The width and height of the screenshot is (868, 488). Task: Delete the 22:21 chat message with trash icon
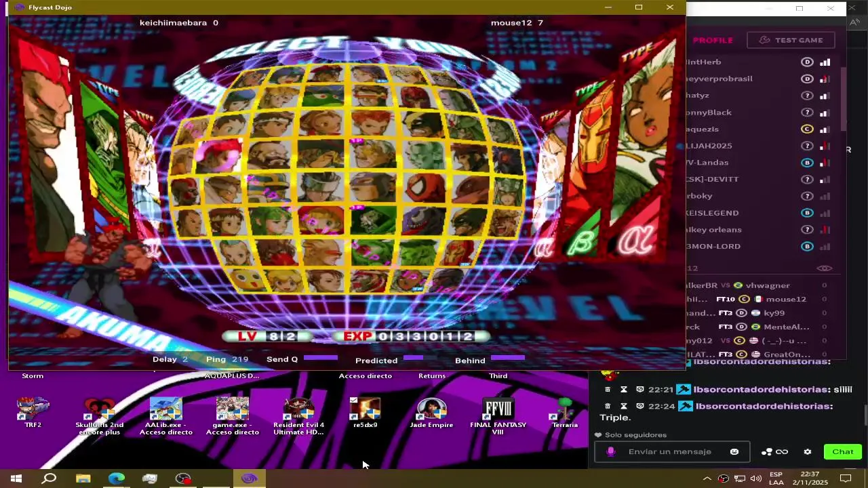click(x=608, y=390)
